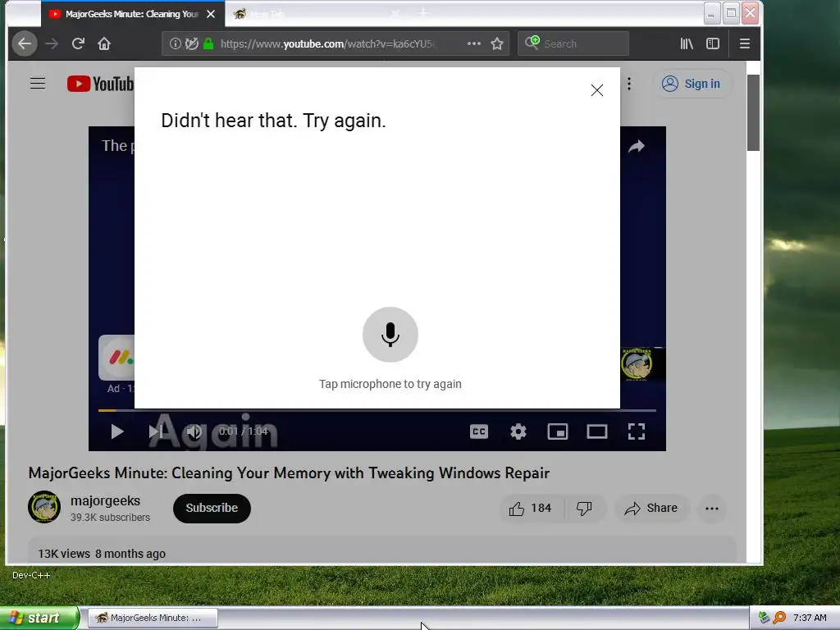The image size is (840, 630).
Task: Go back to previous page
Action: 25,44
